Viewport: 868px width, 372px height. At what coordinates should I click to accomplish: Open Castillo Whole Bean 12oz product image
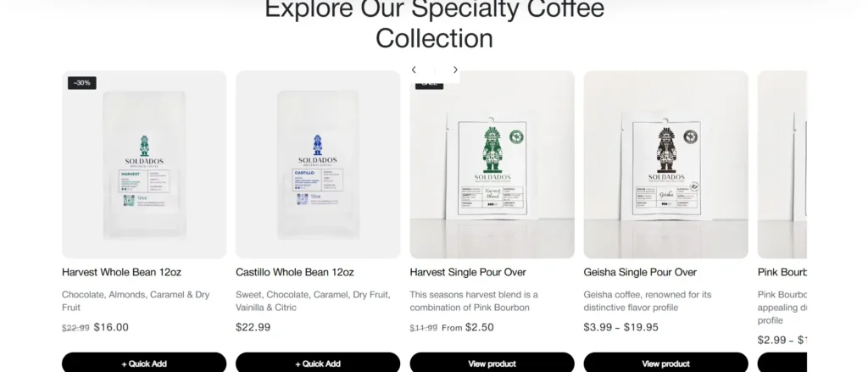pyautogui.click(x=318, y=164)
